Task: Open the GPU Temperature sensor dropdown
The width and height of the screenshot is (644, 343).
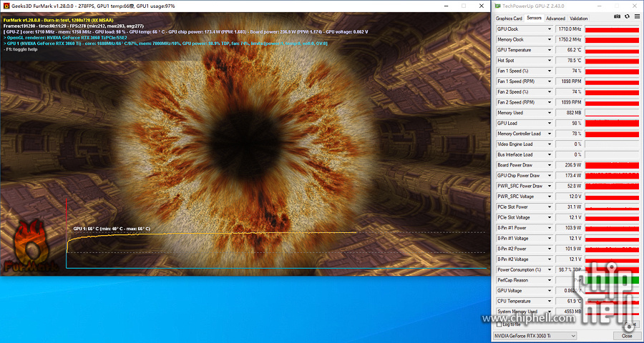Action: tap(550, 50)
